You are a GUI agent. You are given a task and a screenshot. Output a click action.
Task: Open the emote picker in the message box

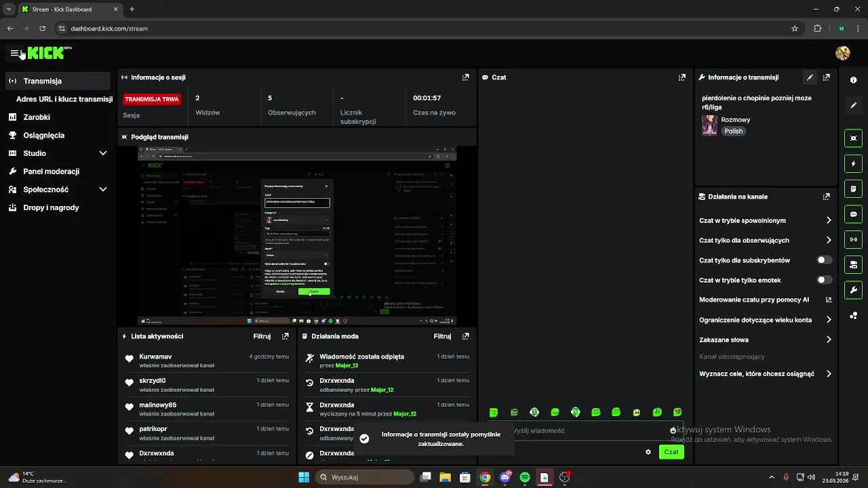click(x=673, y=430)
